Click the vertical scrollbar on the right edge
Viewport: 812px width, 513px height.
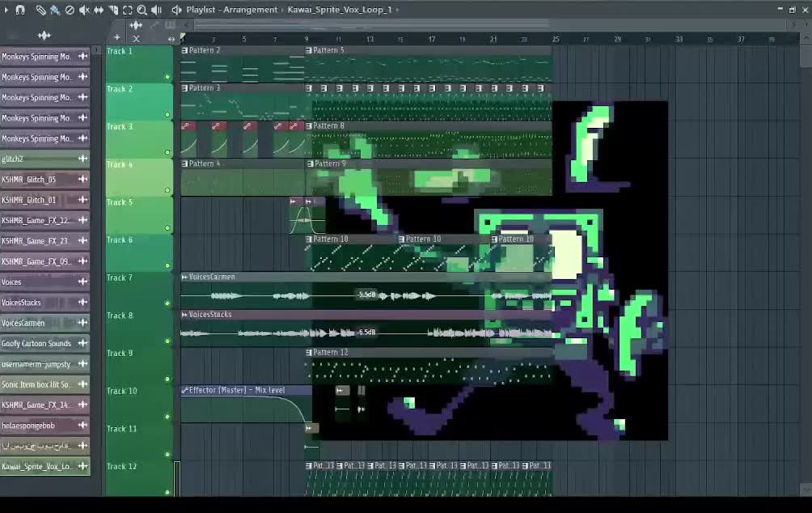coord(806,57)
